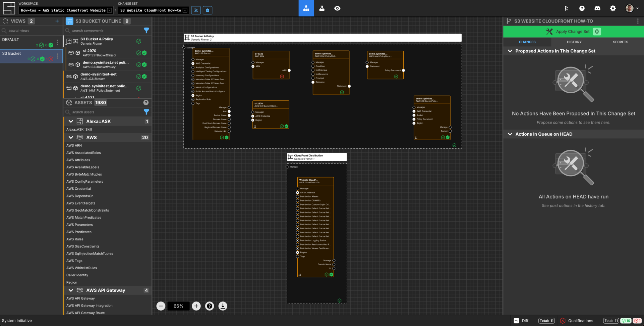Switch to the HISTORY tab
Screen dimensions: 644x326
pos(574,42)
